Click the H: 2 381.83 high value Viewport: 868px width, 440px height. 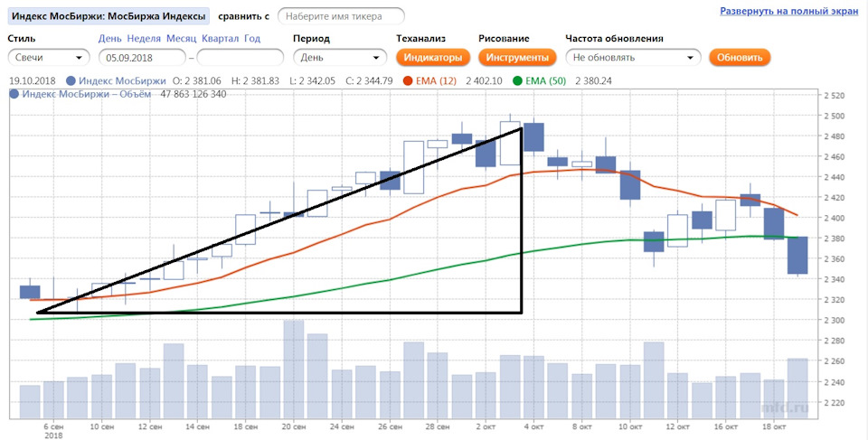coord(255,80)
